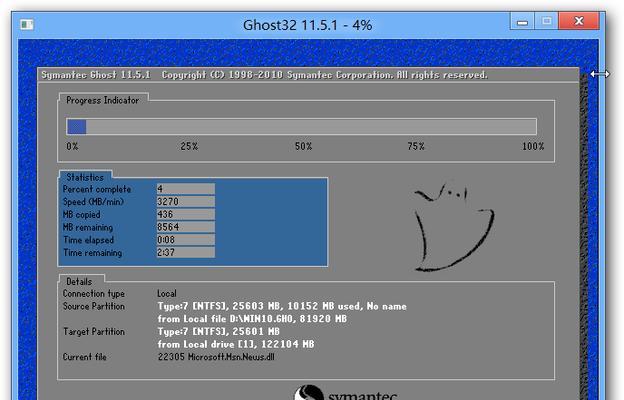Click the source line with 10152 MB used

(x=282, y=306)
